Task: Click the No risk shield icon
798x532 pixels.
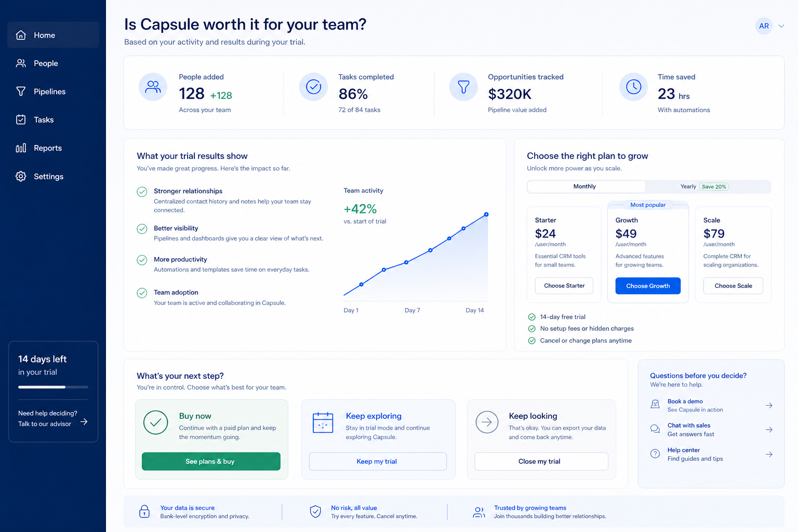Action: pos(315,511)
